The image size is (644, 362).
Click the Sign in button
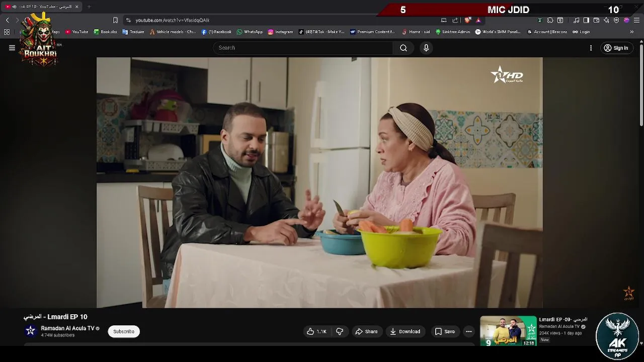(x=616, y=48)
